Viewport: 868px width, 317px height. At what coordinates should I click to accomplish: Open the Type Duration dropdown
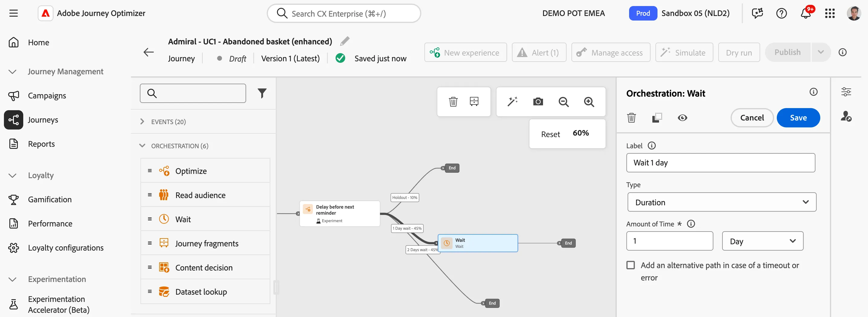click(x=722, y=202)
